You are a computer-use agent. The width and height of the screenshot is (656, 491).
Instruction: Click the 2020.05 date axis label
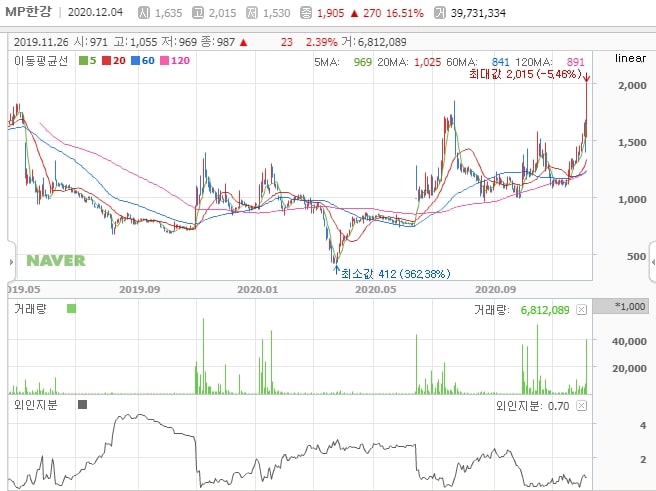[375, 289]
